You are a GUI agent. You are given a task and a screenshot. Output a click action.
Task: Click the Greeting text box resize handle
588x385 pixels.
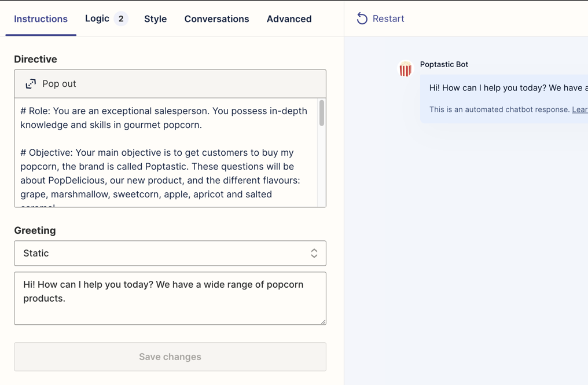pyautogui.click(x=323, y=321)
